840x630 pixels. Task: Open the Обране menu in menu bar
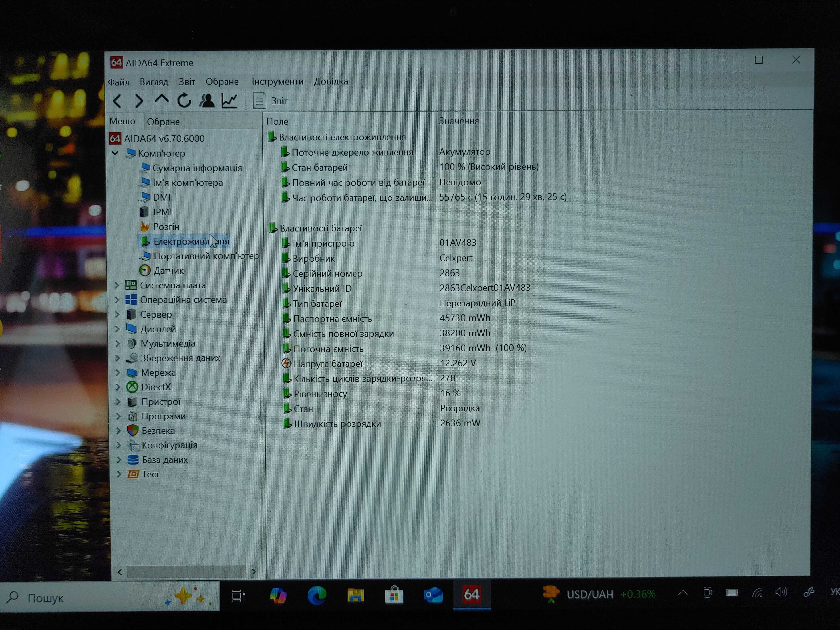222,82
